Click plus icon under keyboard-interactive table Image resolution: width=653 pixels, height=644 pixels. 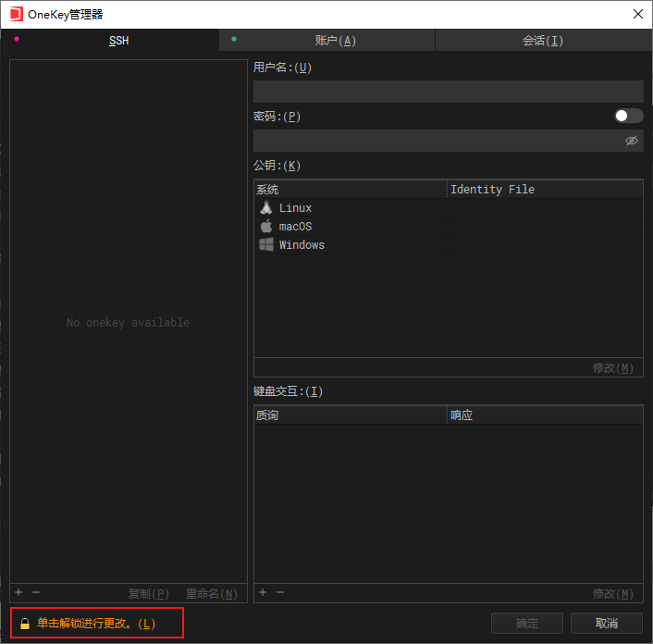[263, 592]
